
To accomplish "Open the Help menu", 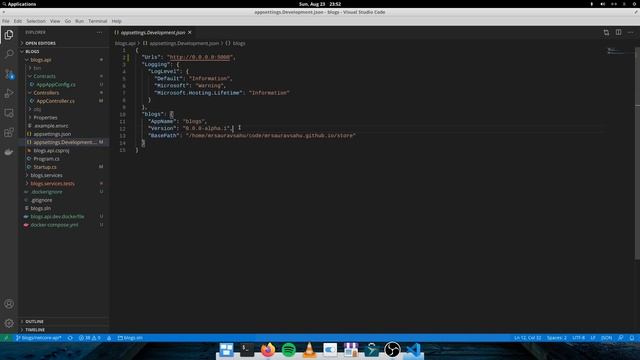I will point(117,21).
